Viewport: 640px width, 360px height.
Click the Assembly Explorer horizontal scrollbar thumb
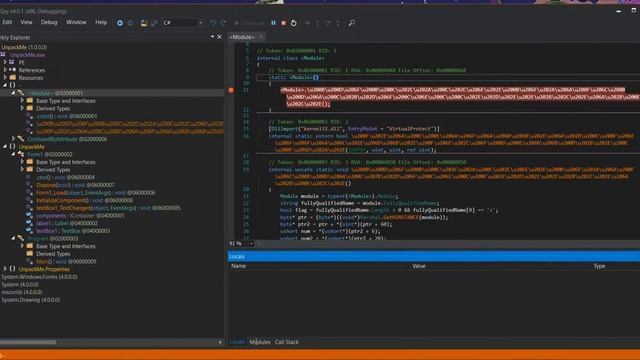[x=28, y=342]
